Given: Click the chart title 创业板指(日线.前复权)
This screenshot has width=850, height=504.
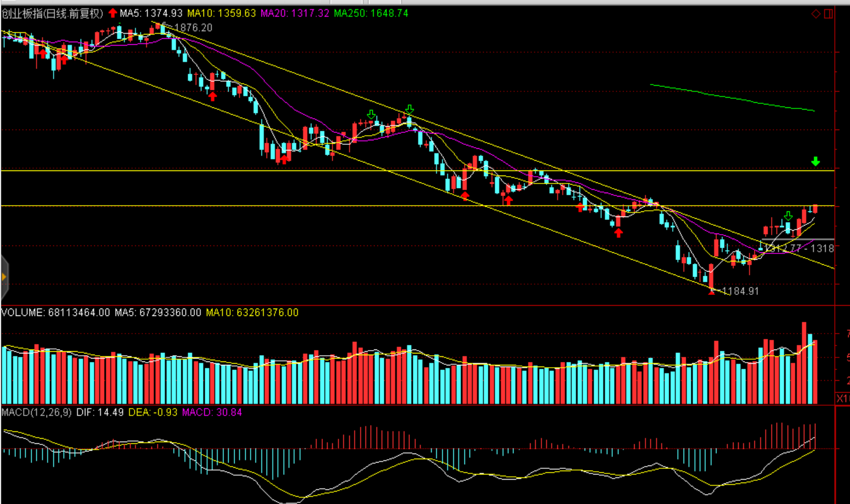Looking at the screenshot, I should pos(52,13).
